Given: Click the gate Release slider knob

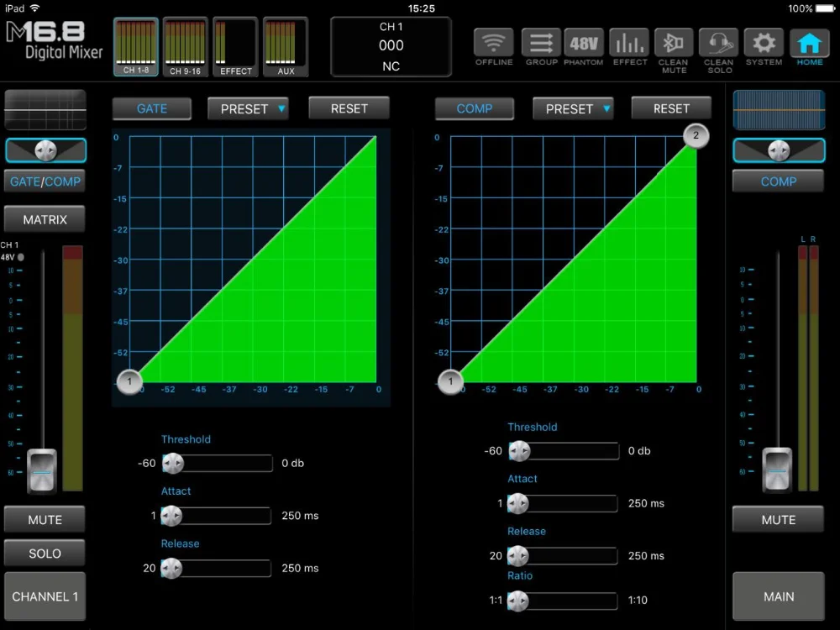Looking at the screenshot, I should pos(171,569).
